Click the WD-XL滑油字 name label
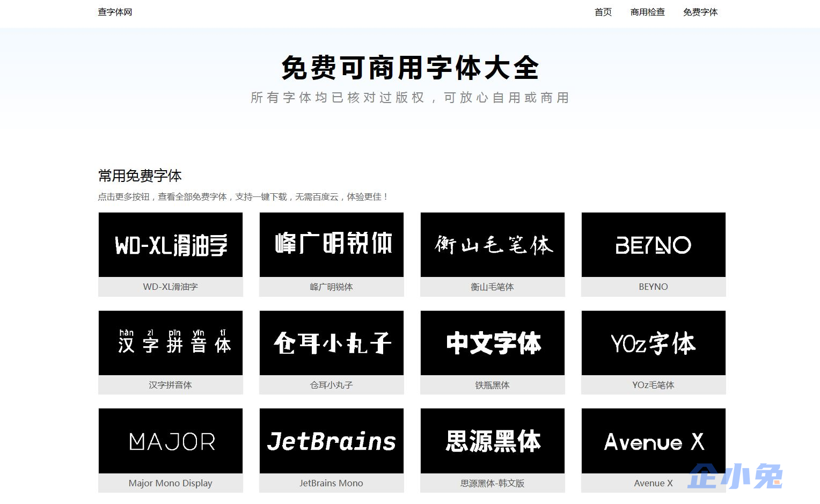Viewport: 820px width, 504px height. [x=170, y=287]
